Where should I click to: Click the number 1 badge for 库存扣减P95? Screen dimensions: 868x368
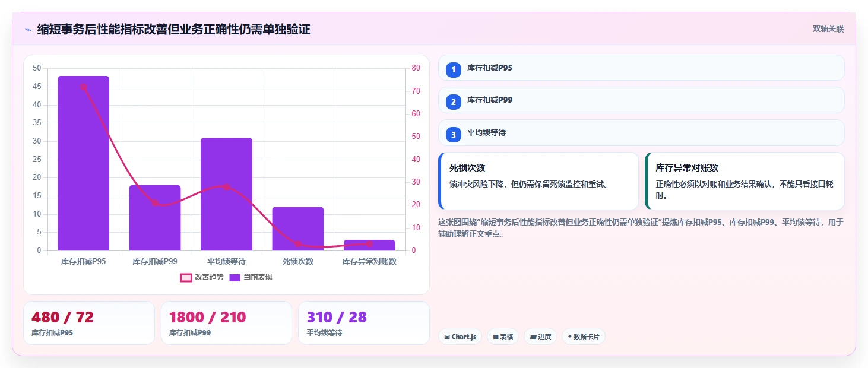point(454,69)
